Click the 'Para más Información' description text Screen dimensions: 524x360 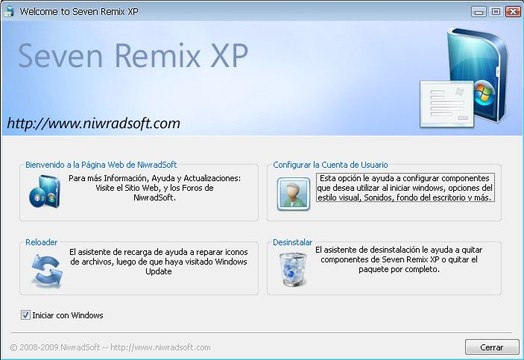click(x=154, y=188)
